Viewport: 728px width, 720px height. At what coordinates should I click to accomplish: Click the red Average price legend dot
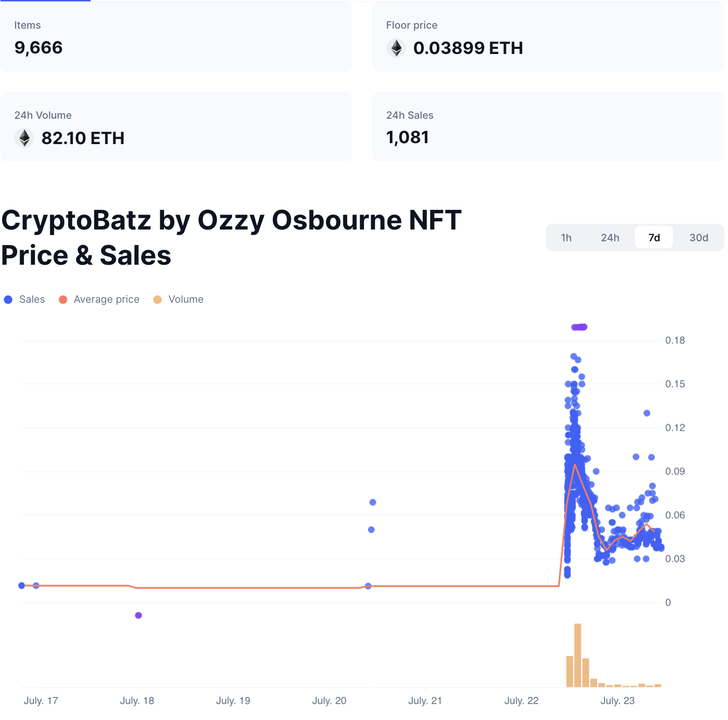click(x=63, y=299)
